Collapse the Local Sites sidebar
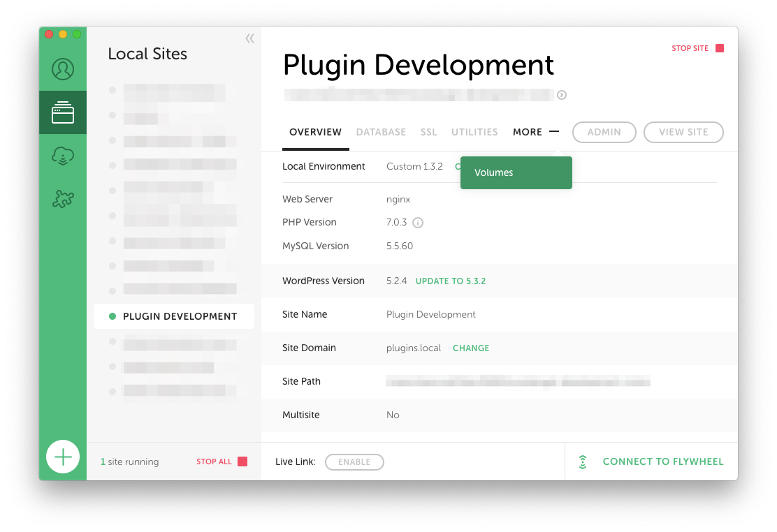This screenshot has height=532, width=777. click(249, 38)
